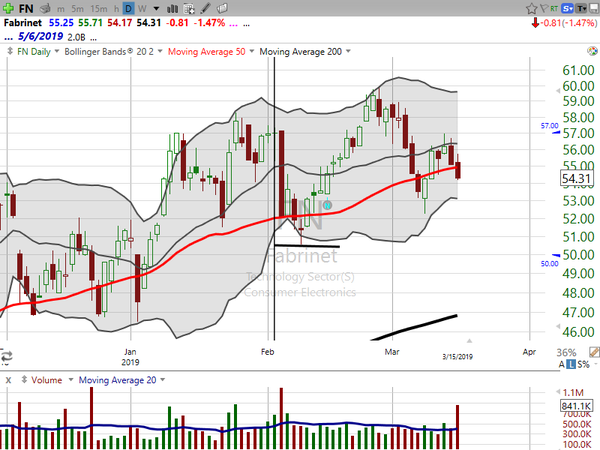Viewport: 600px width, 450px height.
Task: Open the gray T dropdown button
Action: pyautogui.click(x=581, y=8)
